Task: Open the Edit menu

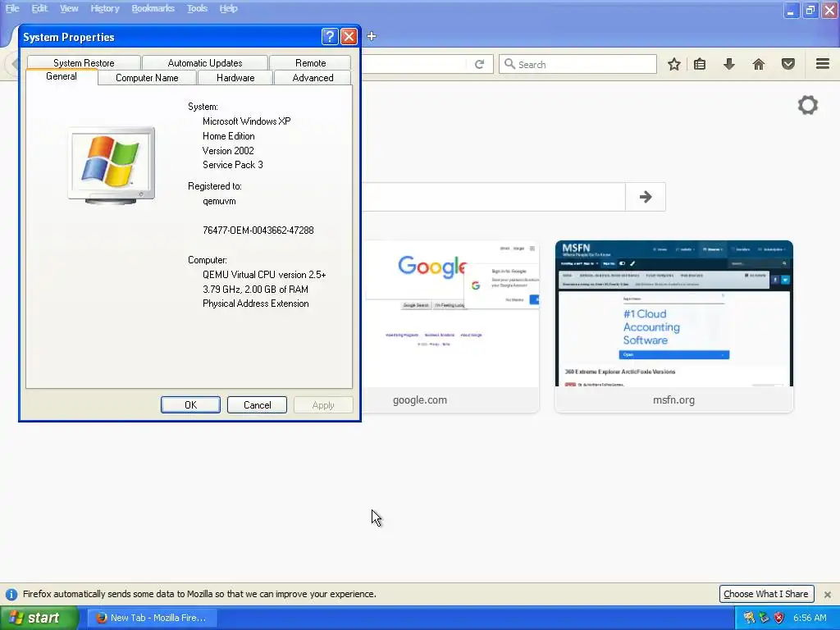Action: 39,8
